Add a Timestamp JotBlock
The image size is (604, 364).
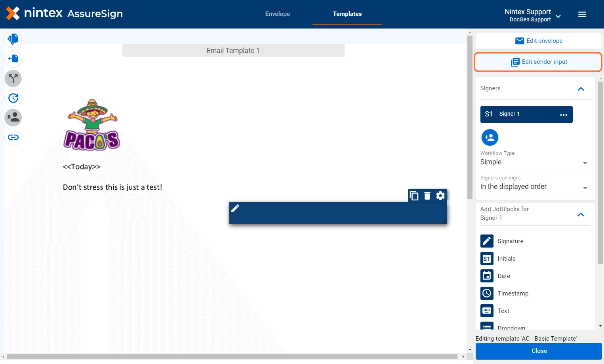click(x=505, y=293)
